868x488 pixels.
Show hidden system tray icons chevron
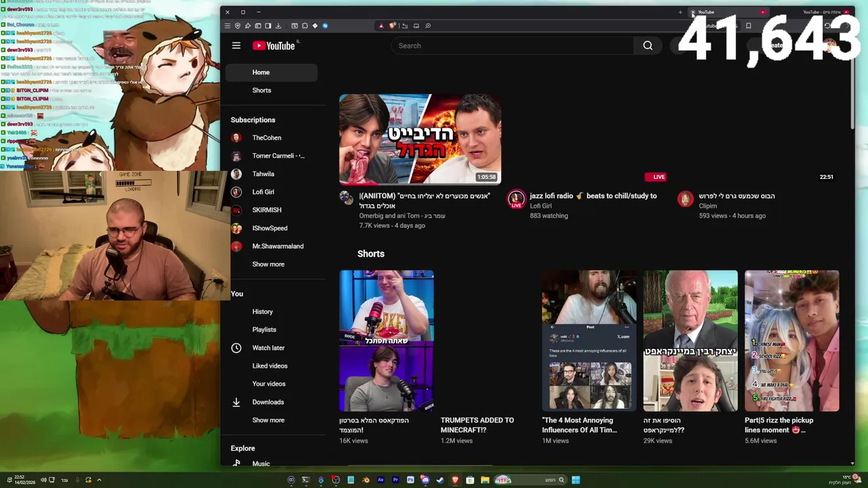tap(99, 480)
